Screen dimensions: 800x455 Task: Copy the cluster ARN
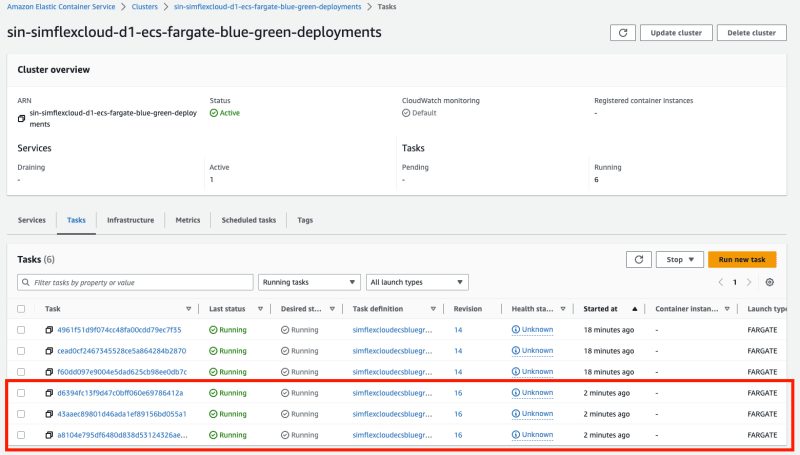[x=21, y=118]
